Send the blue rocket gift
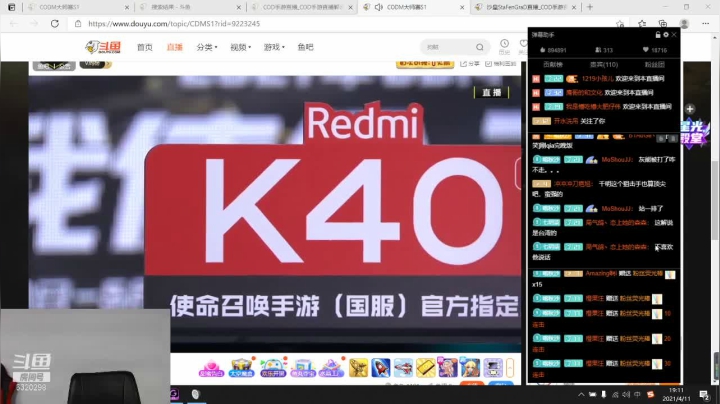The image size is (720, 404). [381, 368]
